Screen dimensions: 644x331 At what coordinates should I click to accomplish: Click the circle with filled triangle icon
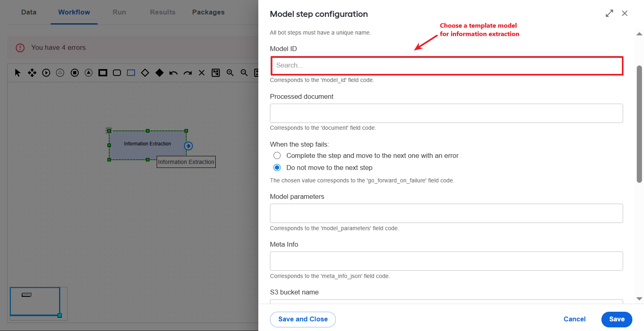[x=89, y=73]
